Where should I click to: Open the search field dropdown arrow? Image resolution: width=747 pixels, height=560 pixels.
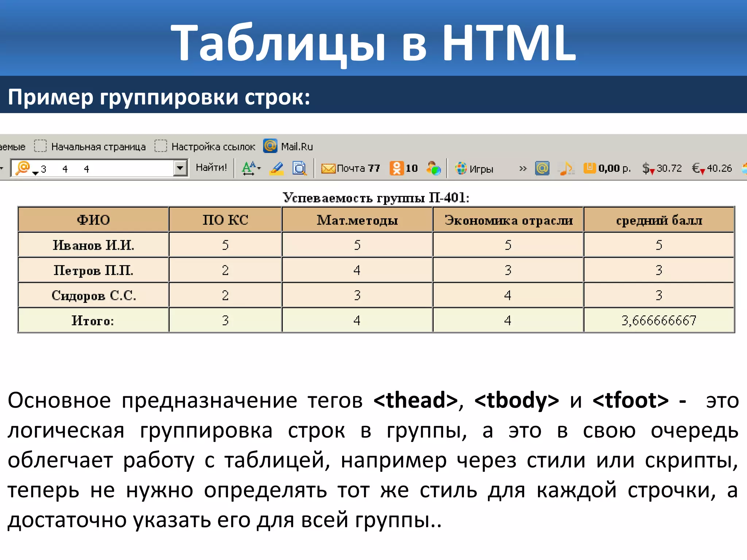(x=180, y=168)
